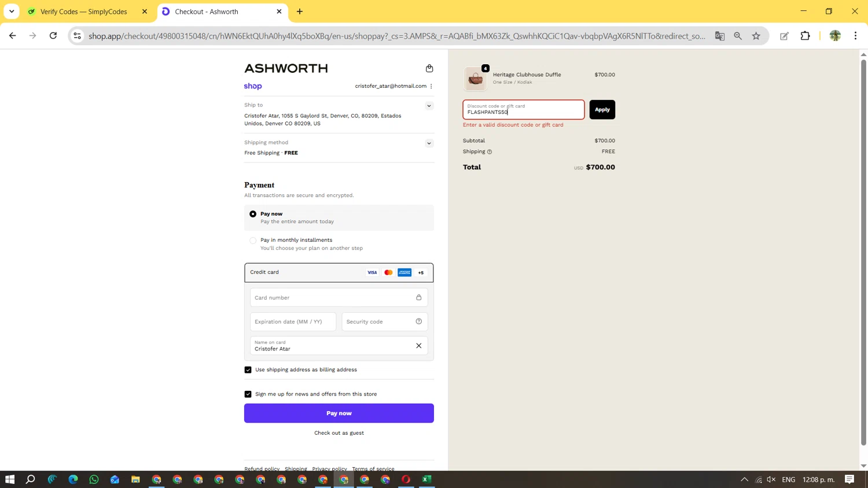Switch to Verify Codes SimplyCodes tab
868x488 pixels.
tap(83, 12)
